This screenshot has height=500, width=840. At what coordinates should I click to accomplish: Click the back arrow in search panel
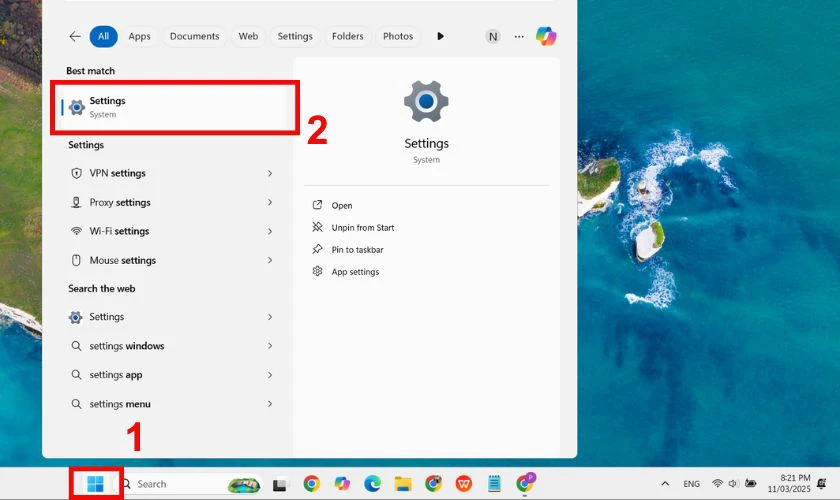(x=75, y=36)
